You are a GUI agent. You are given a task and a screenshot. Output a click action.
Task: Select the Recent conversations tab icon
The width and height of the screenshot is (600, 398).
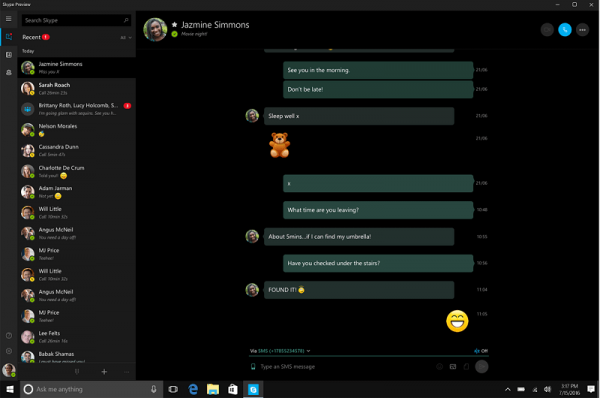8,37
